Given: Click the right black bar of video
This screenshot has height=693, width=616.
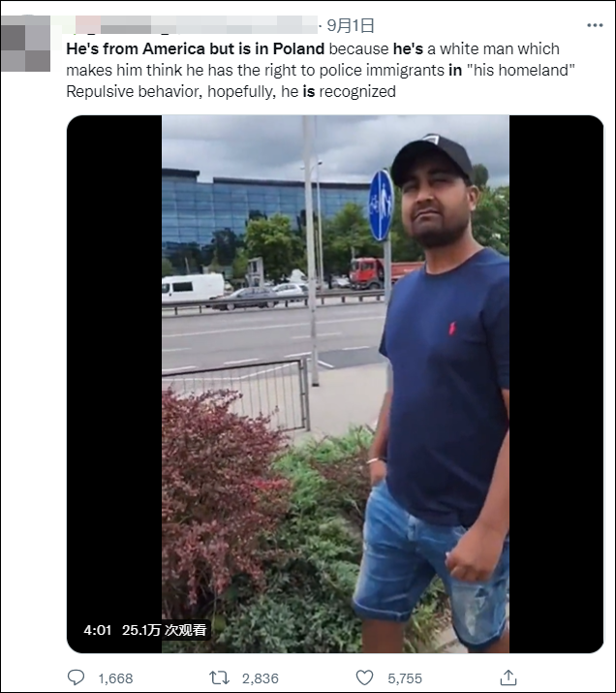Looking at the screenshot, I should coord(556,384).
